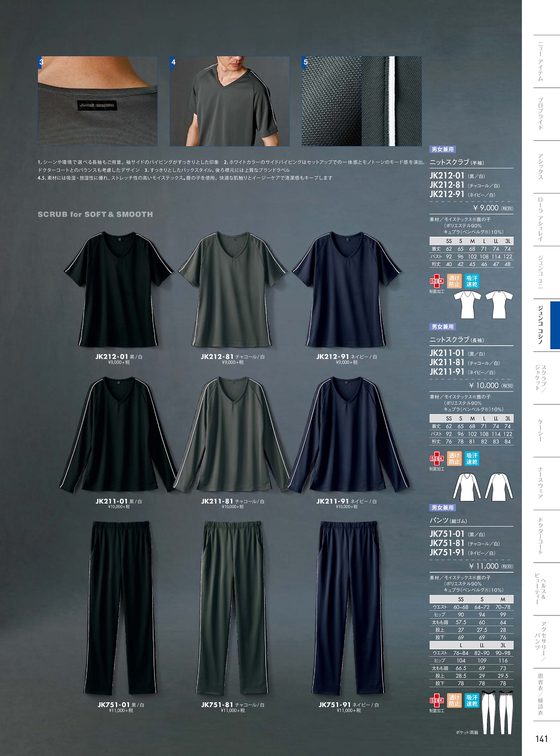560x756 pixels.
Task: Go to the ニューアイテム index tab
Action: [541, 61]
